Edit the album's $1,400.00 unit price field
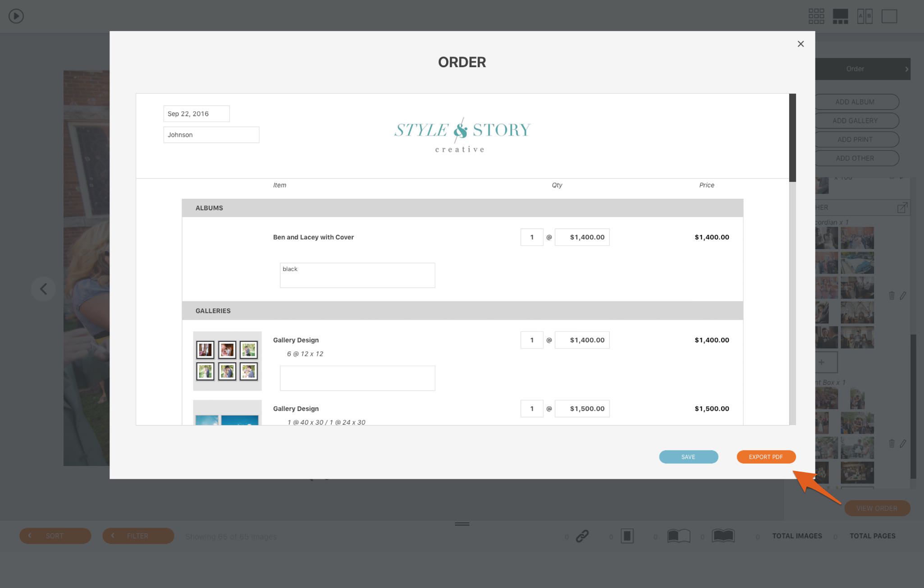Viewport: 924px width, 588px height. pyautogui.click(x=582, y=237)
